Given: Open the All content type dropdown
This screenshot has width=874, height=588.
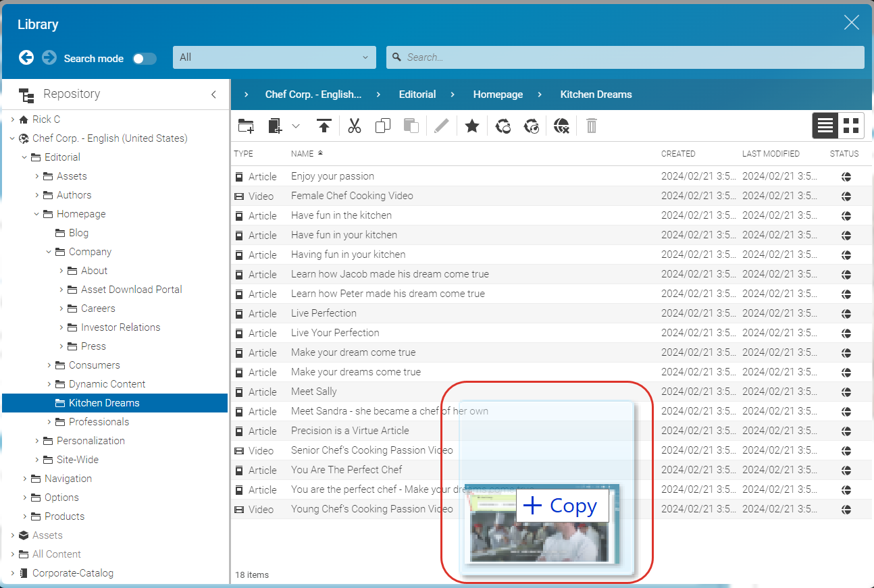Looking at the screenshot, I should tap(274, 57).
